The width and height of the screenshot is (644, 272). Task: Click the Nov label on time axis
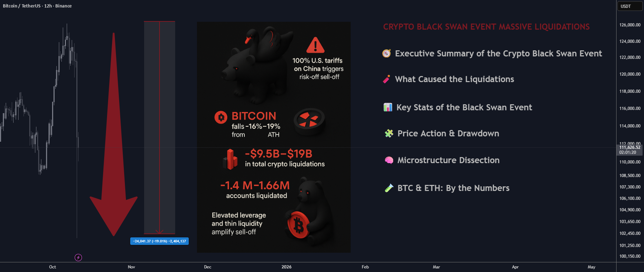point(131,267)
